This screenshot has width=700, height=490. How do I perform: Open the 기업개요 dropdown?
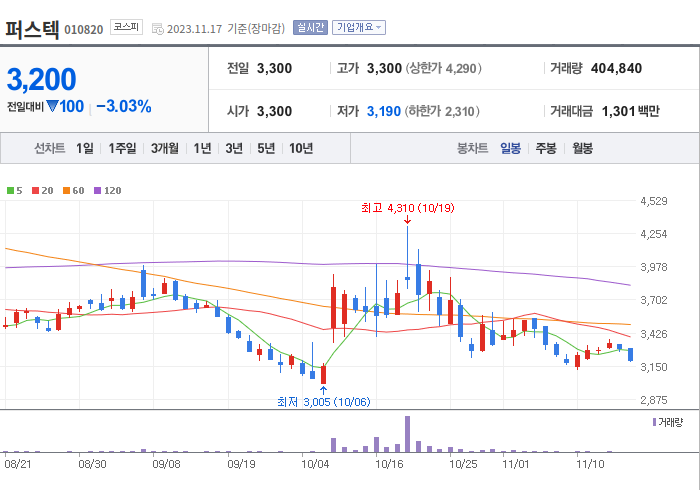358,28
